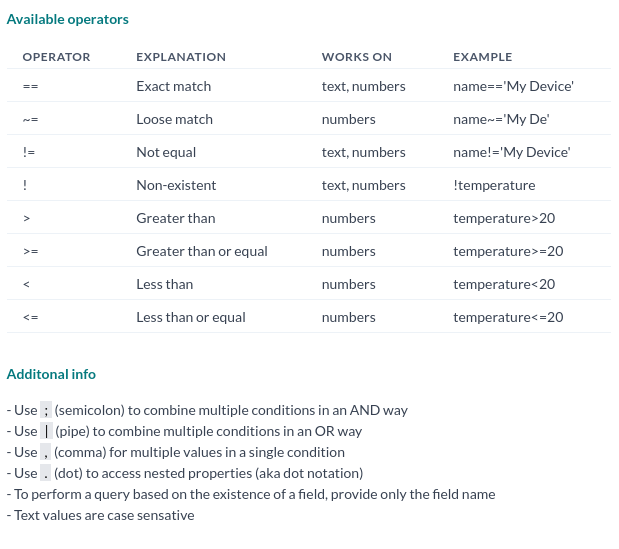The image size is (619, 549).
Task: Click "Greater than or equal" explanation
Action: 202,251
